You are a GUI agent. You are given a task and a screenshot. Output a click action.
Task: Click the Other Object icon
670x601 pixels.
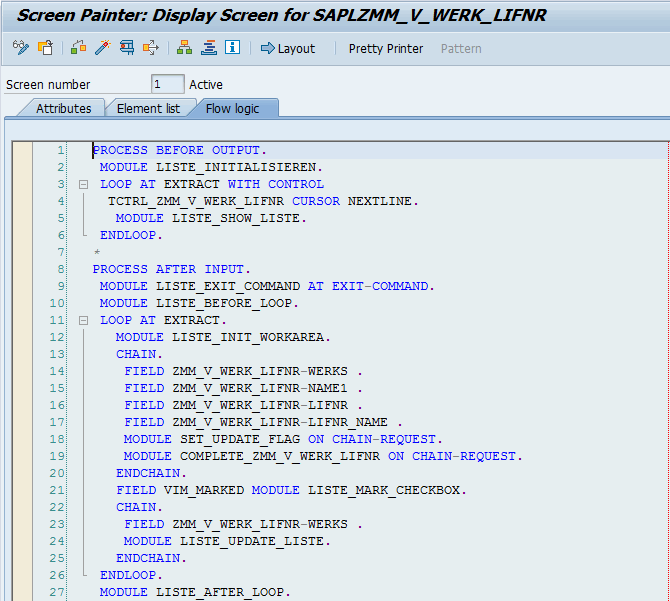coord(45,47)
